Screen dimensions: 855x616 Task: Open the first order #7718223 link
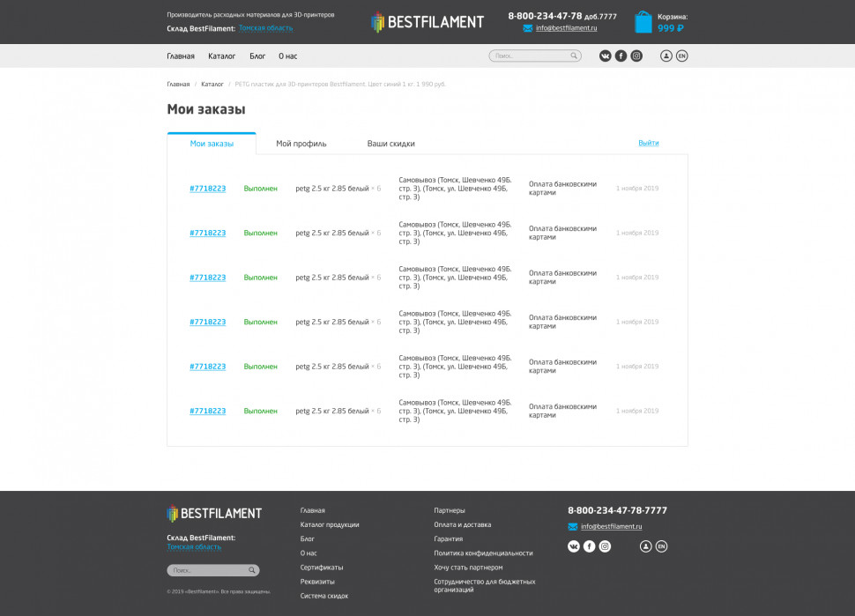click(208, 189)
